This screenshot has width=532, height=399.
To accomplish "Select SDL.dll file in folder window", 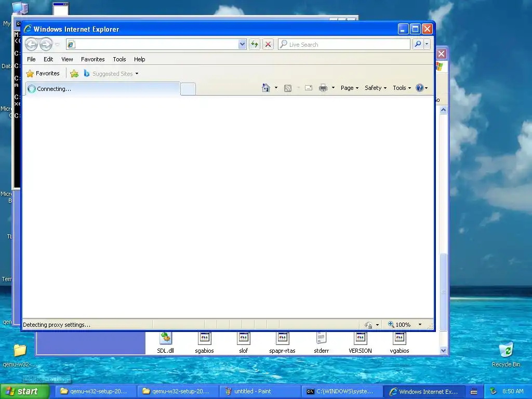I will pyautogui.click(x=165, y=343).
